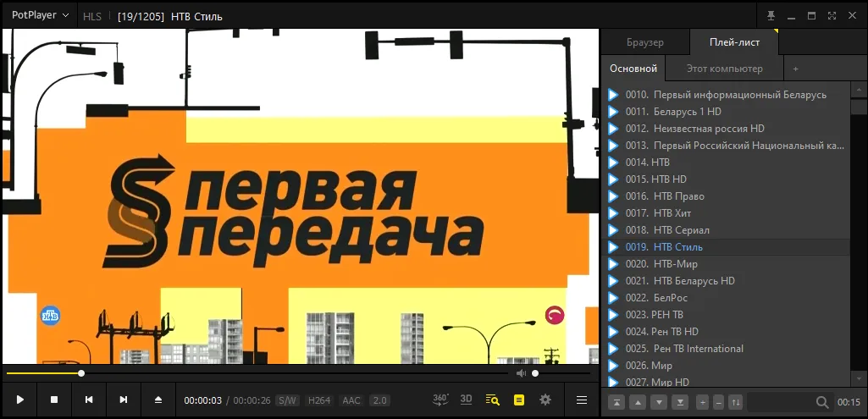Image resolution: width=868 pixels, height=419 pixels.
Task: Click the playlist search input field
Action: [781, 402]
